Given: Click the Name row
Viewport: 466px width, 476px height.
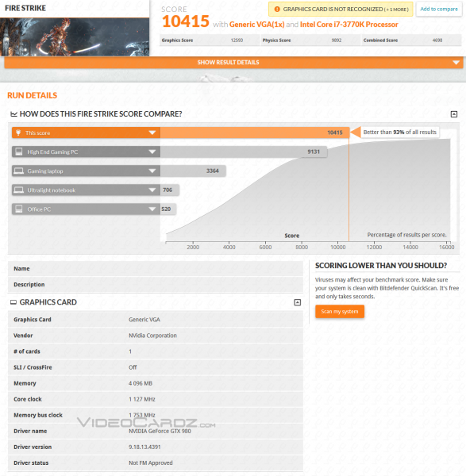Looking at the screenshot, I should [x=156, y=269].
